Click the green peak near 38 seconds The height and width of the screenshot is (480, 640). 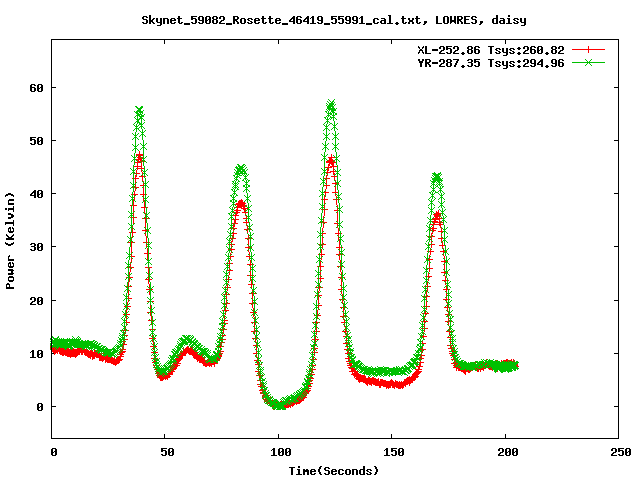140,110
